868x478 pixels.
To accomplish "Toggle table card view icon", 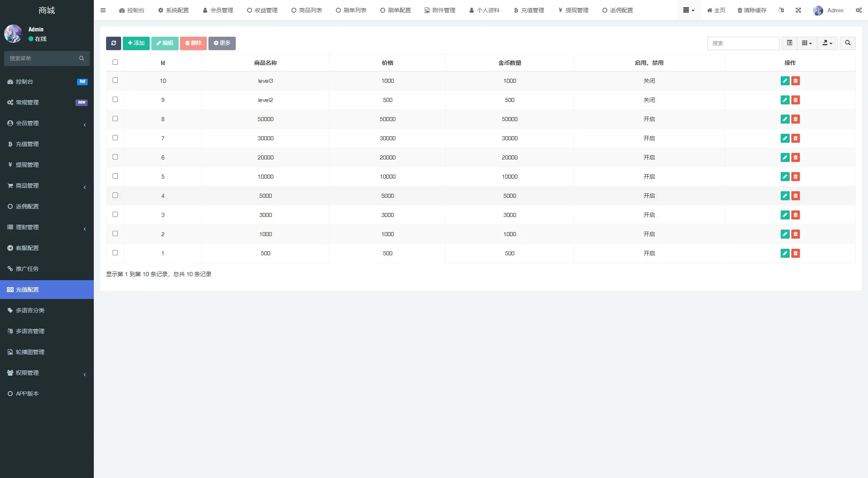I will tap(790, 43).
